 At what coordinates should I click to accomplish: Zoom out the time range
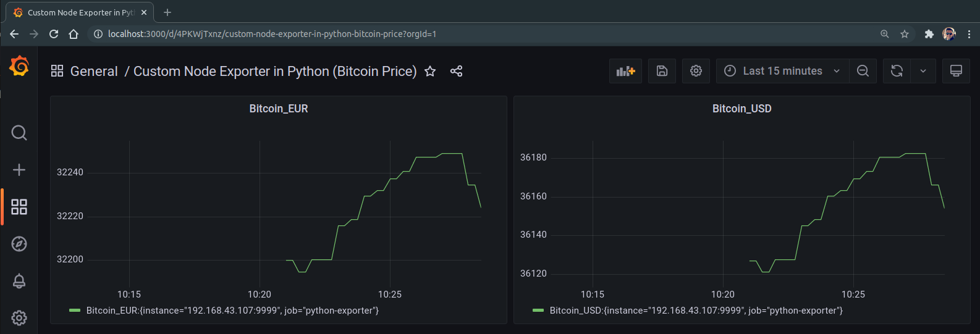click(x=863, y=71)
